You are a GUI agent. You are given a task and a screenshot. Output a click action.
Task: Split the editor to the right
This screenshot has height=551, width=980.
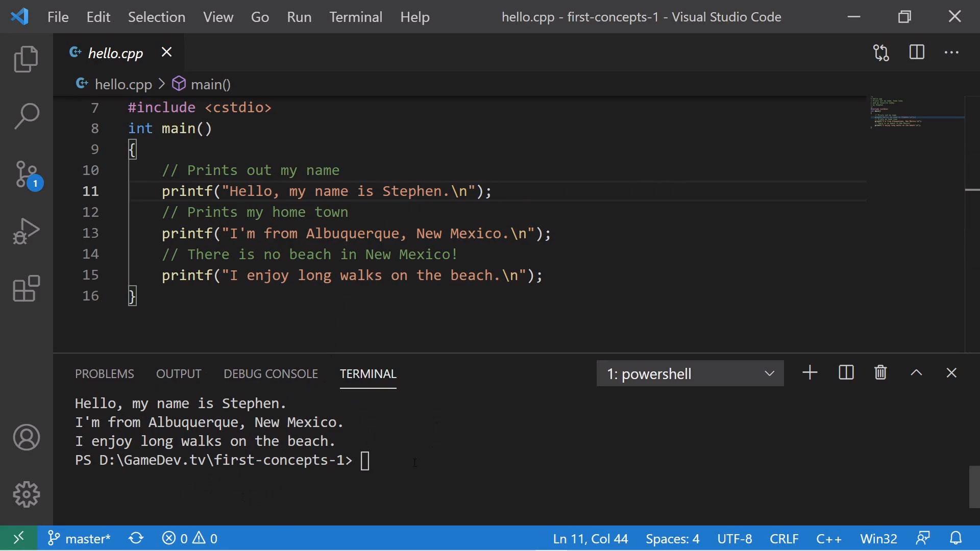click(916, 53)
